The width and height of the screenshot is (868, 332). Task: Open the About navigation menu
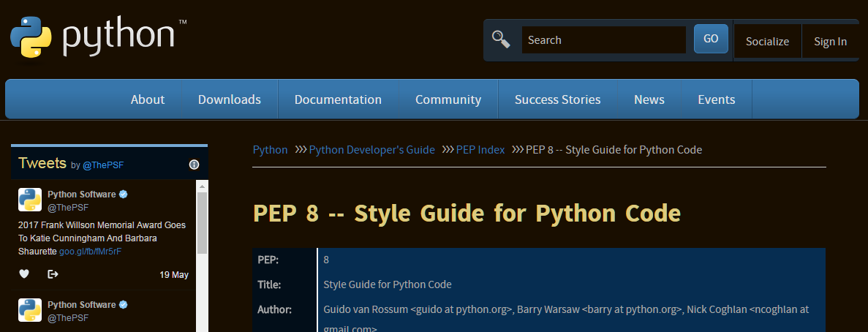148,99
